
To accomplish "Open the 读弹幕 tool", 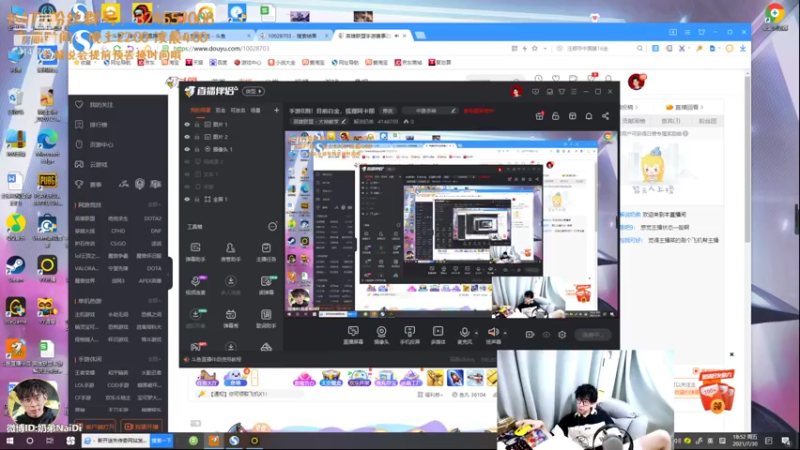I will pyautogui.click(x=266, y=285).
